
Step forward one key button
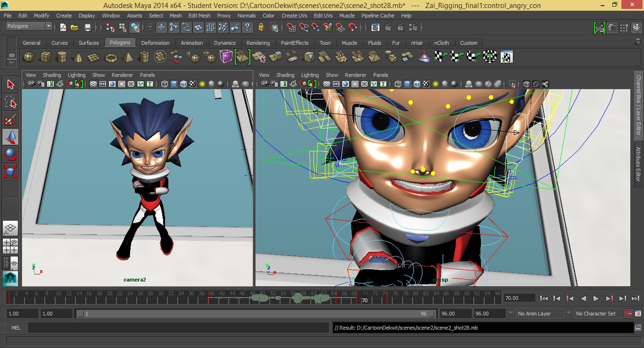point(609,298)
